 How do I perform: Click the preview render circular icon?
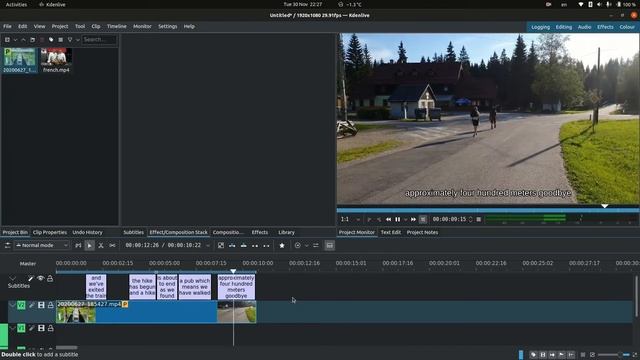(298, 245)
